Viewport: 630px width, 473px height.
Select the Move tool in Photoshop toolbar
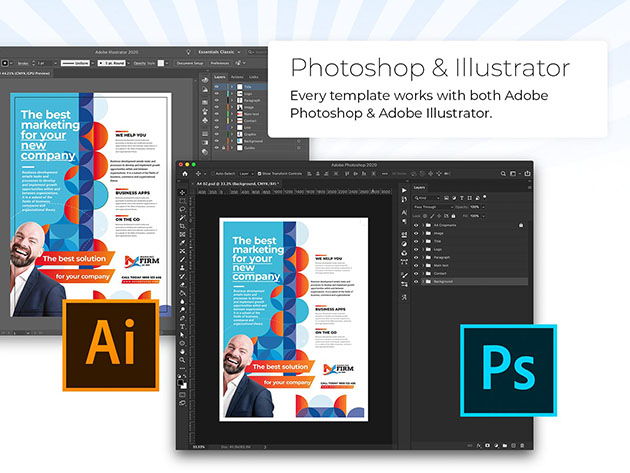(182, 192)
